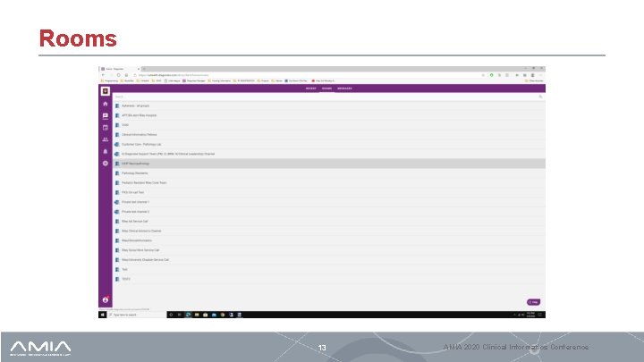Open the Microsoft Store taskbar icon

(x=206, y=315)
